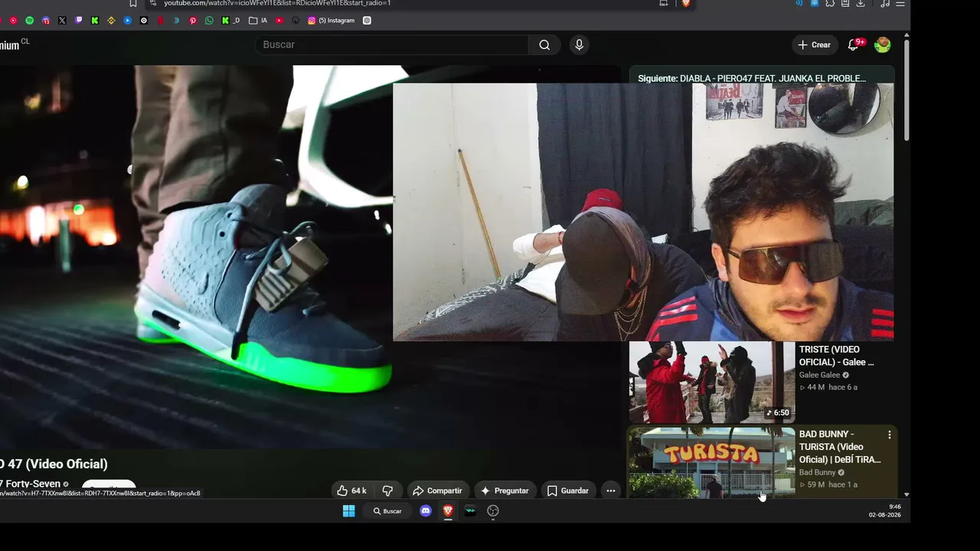Open the Spotify bookmark in the bookmarks bar

coord(30,21)
